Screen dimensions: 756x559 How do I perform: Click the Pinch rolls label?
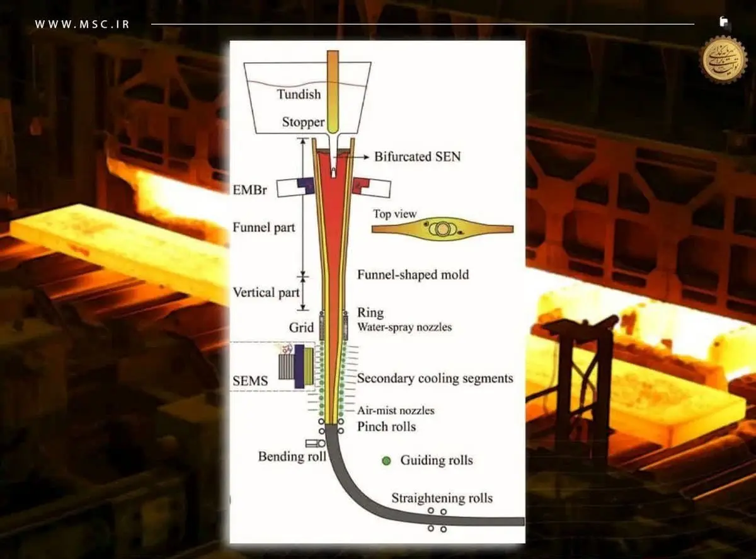[x=386, y=427]
